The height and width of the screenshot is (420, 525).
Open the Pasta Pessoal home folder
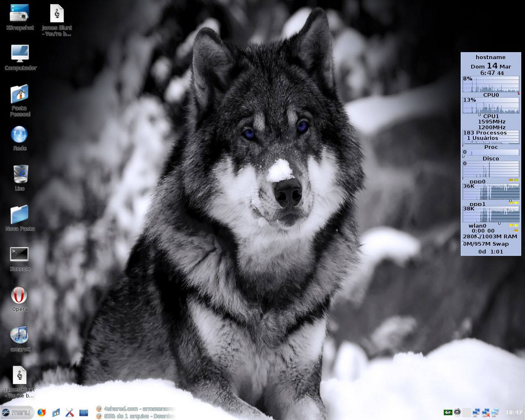tap(20, 100)
